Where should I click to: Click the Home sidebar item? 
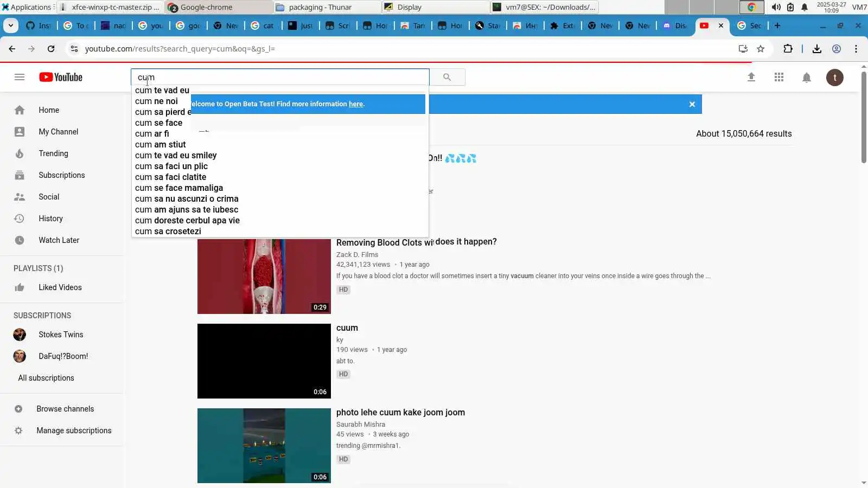coord(62,110)
